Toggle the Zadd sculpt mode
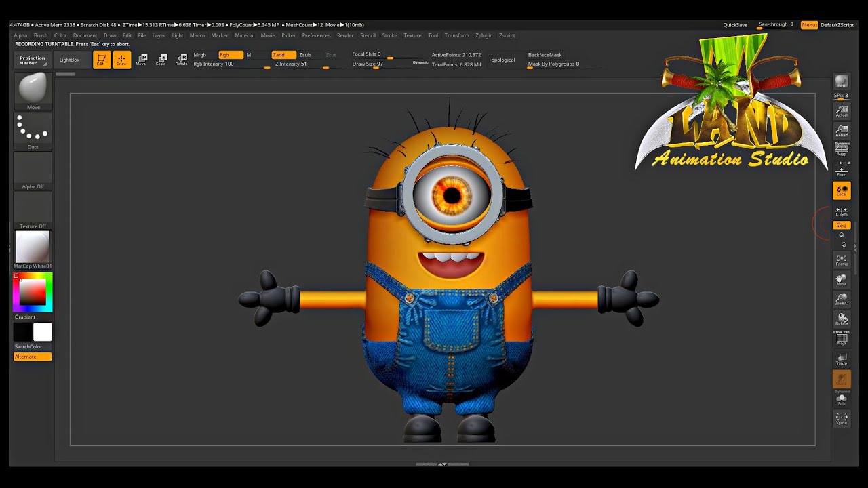 tap(283, 55)
